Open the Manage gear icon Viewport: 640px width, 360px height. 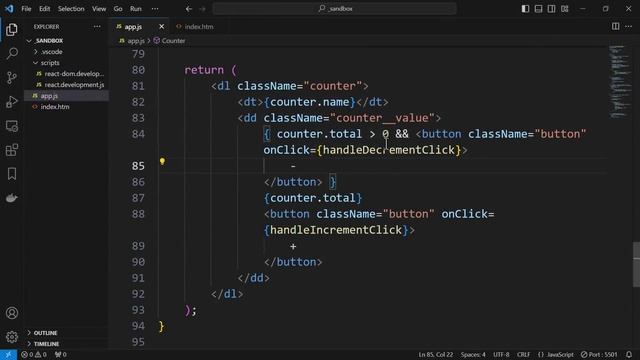pyautogui.click(x=12, y=337)
